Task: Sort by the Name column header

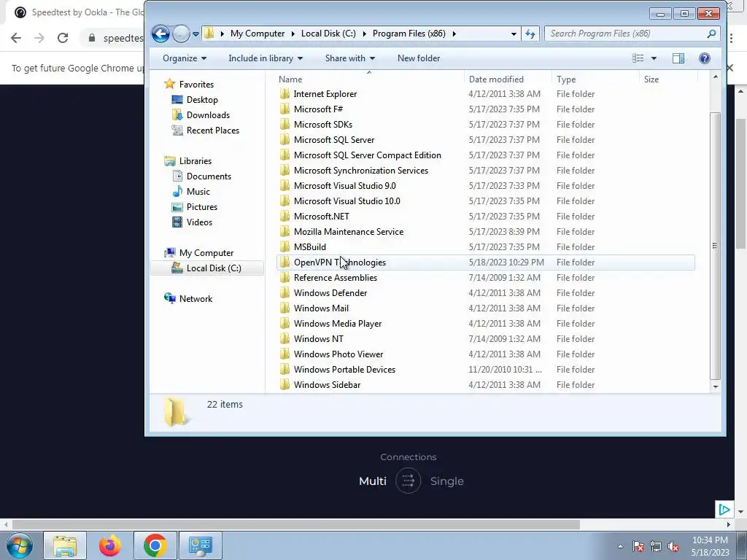Action: (x=290, y=79)
